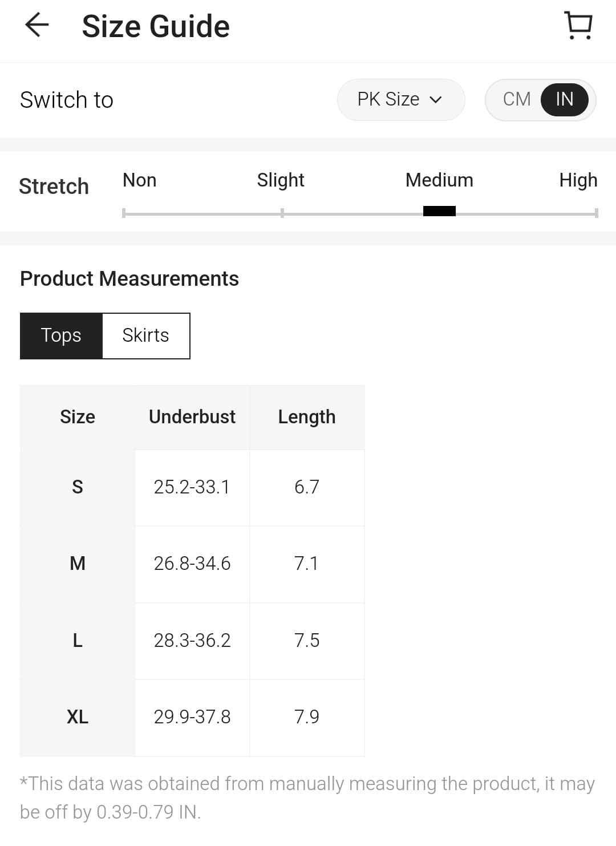Click the Size column header
Screen dimensions: 616x846
click(78, 417)
